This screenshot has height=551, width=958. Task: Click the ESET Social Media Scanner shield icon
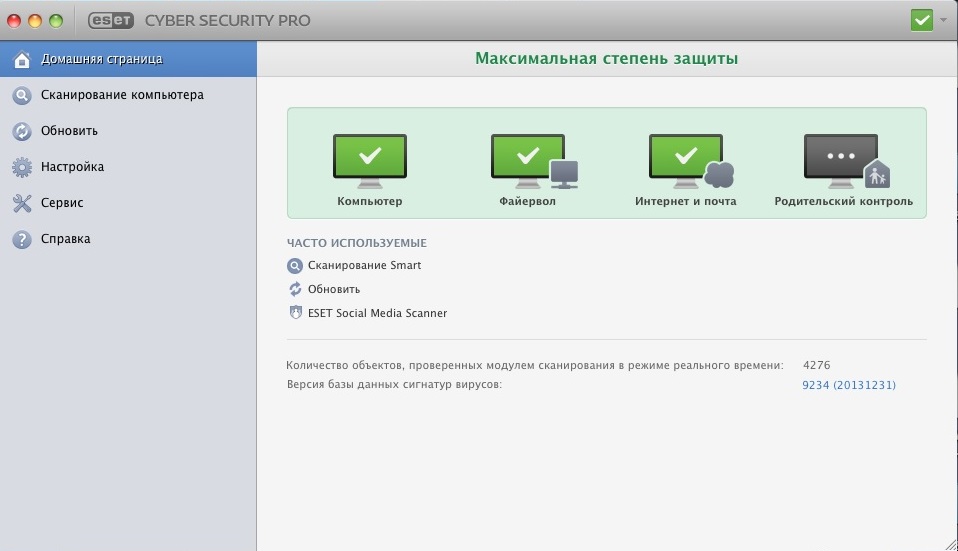(295, 313)
